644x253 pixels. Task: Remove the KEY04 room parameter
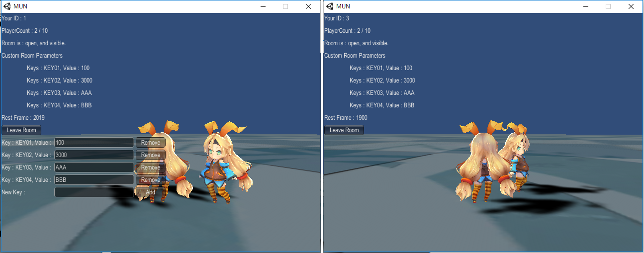[151, 180]
